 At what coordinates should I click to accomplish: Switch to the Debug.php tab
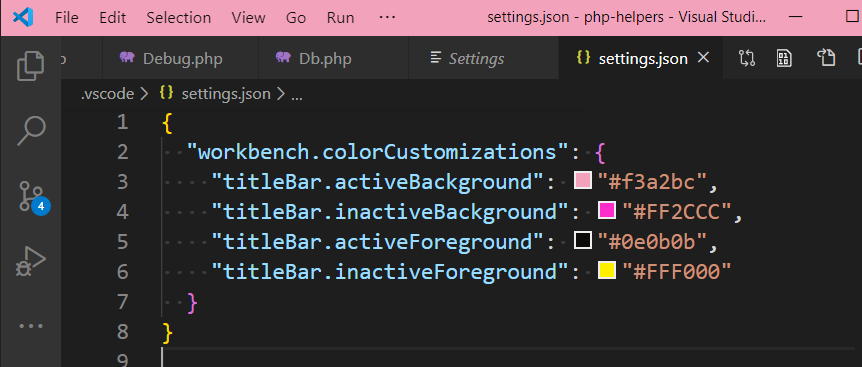pos(180,58)
